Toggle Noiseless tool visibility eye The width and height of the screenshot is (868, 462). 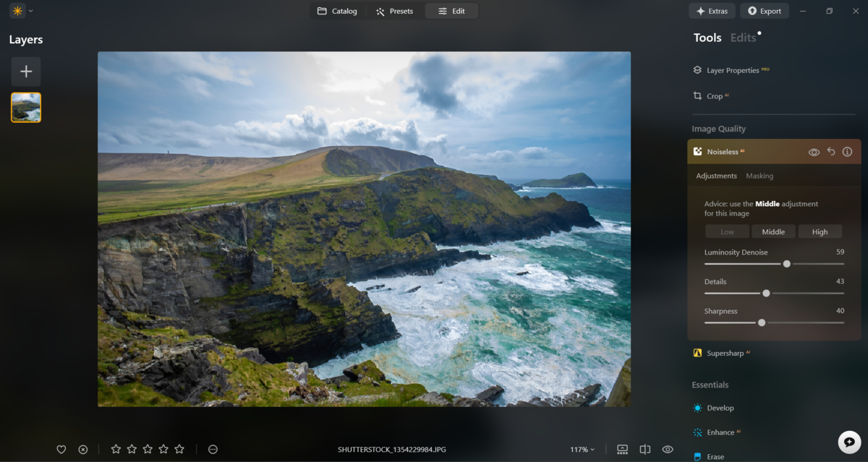[814, 152]
